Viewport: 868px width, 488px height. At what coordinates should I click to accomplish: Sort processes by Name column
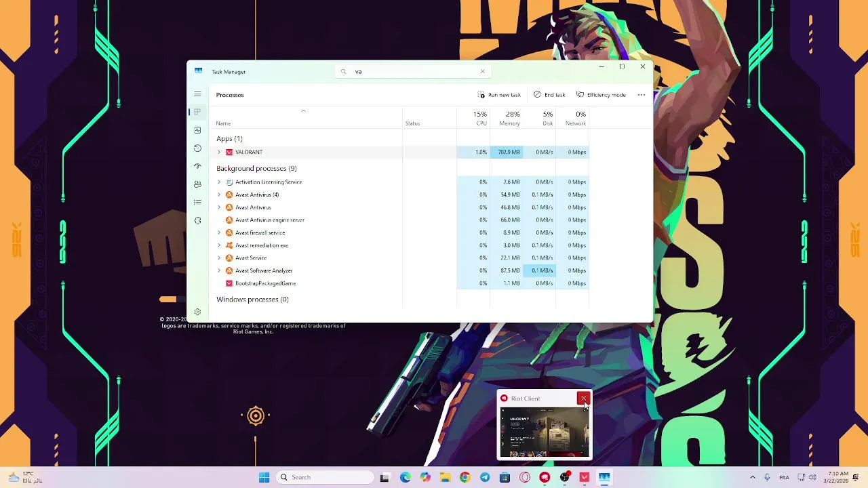click(223, 123)
